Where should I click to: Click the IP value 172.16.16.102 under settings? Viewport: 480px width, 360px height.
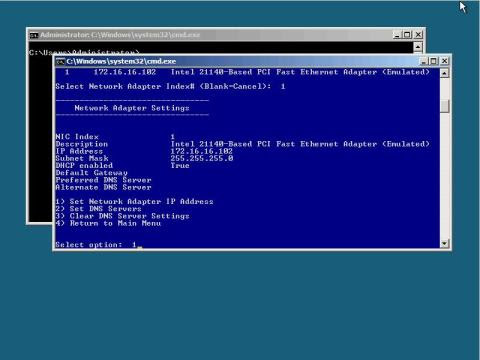201,151
